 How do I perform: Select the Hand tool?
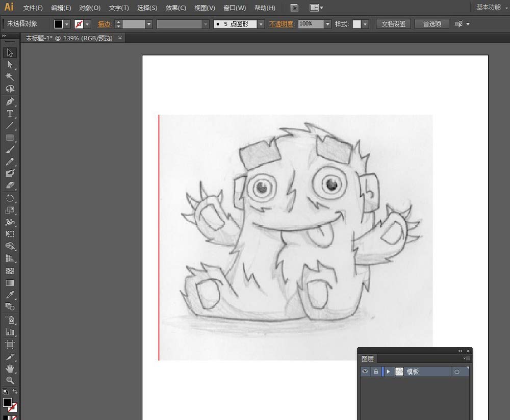pyautogui.click(x=10, y=369)
